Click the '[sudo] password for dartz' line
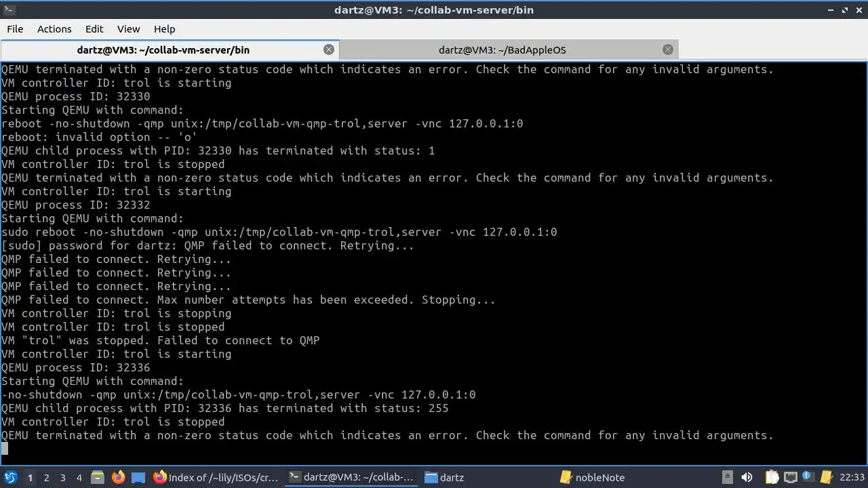 click(x=208, y=245)
